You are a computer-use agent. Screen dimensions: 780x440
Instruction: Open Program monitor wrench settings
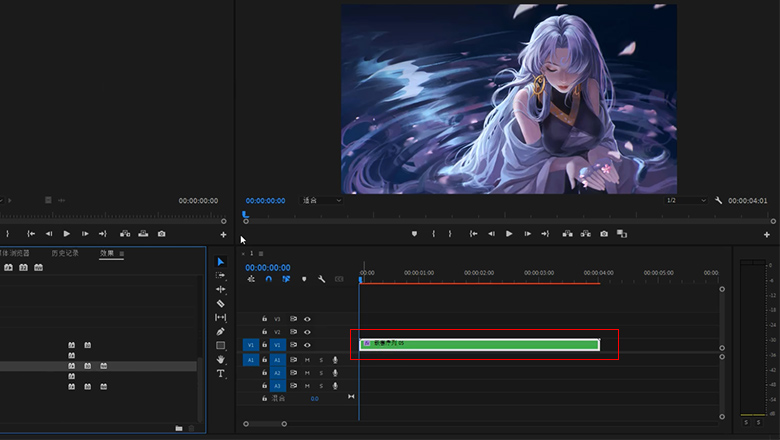[718, 200]
